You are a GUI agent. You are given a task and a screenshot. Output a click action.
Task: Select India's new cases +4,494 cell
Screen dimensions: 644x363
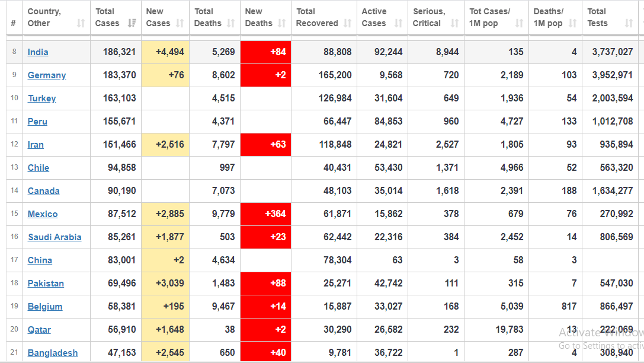(165, 52)
